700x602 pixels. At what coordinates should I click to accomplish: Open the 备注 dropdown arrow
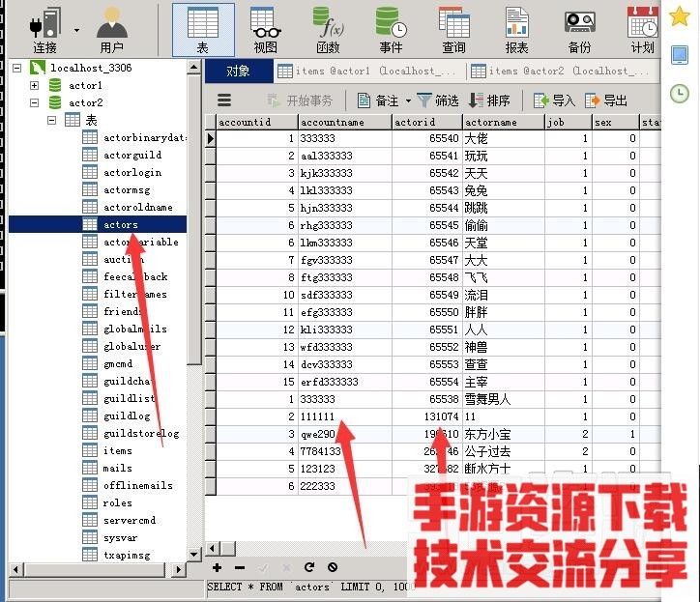408,100
